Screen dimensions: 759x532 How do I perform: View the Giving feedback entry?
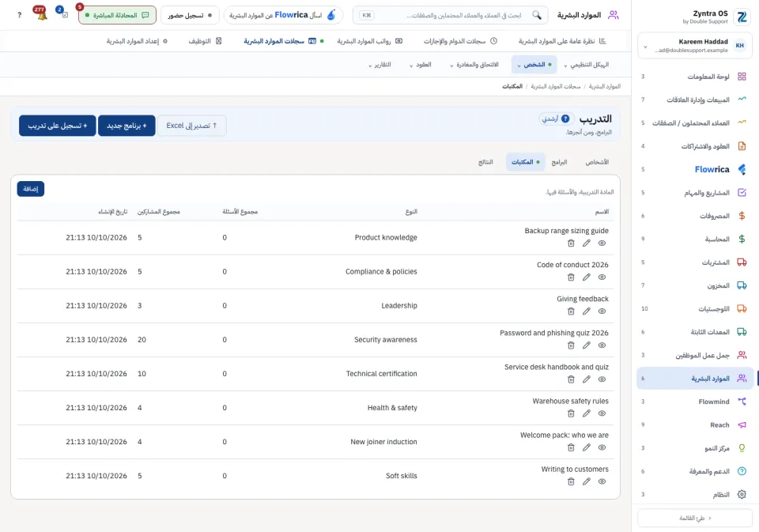602,311
